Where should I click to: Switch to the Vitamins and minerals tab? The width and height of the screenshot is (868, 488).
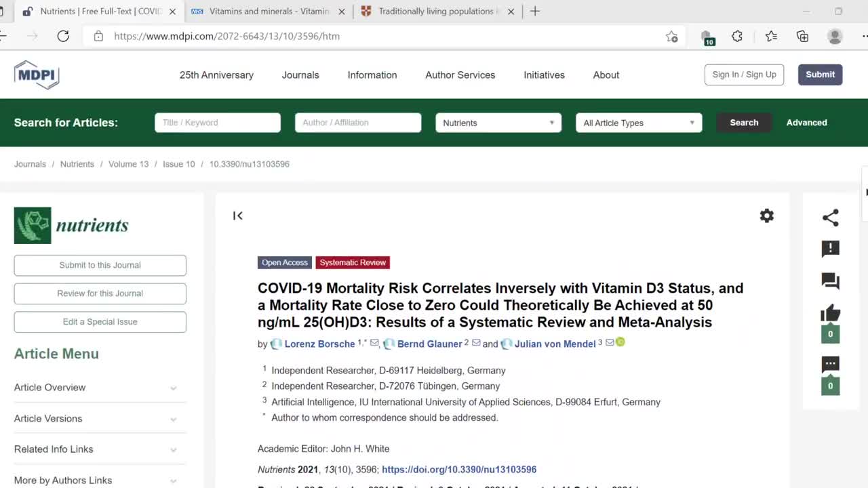coord(269,11)
